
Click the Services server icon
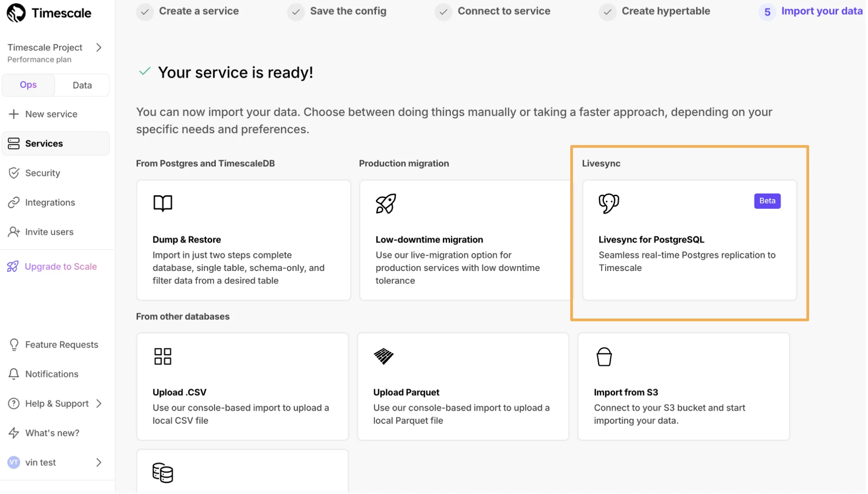[x=13, y=143]
